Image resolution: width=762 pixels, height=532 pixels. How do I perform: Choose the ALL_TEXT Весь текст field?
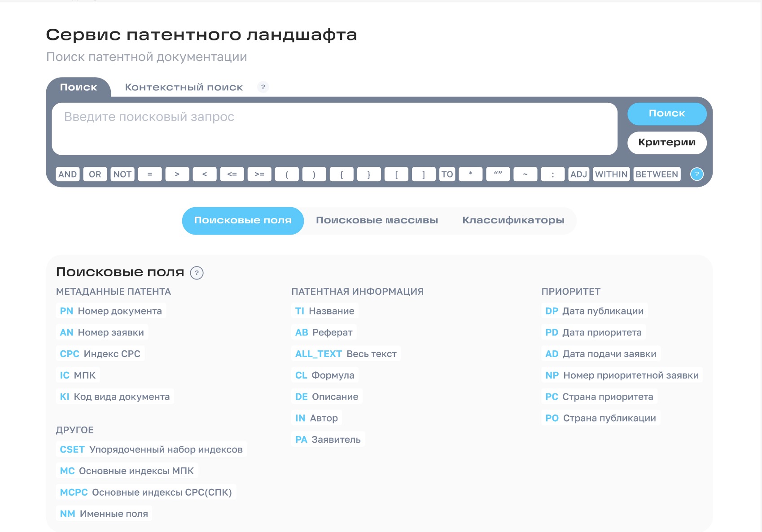pos(346,354)
